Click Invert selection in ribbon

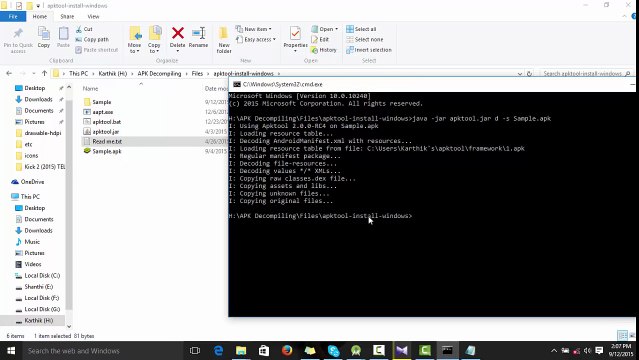coord(369,50)
